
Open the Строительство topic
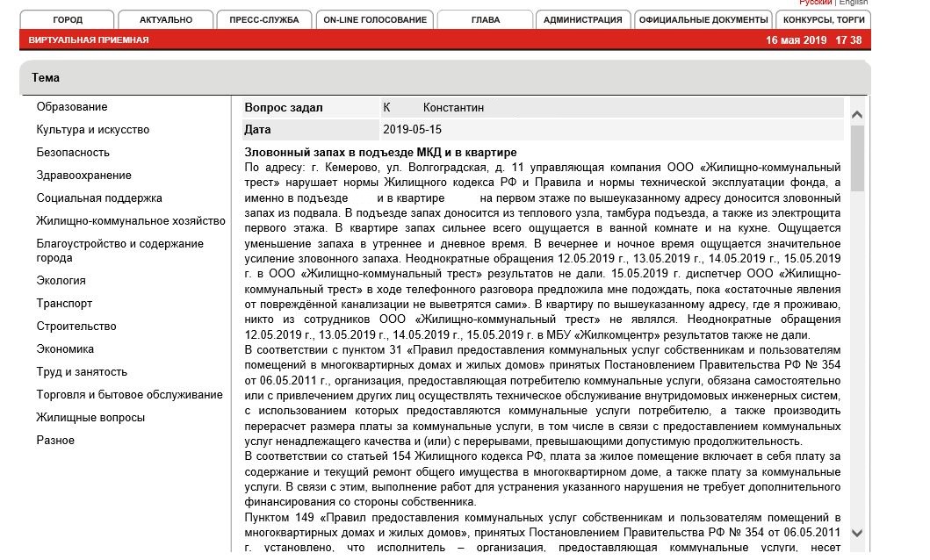pyautogui.click(x=76, y=326)
